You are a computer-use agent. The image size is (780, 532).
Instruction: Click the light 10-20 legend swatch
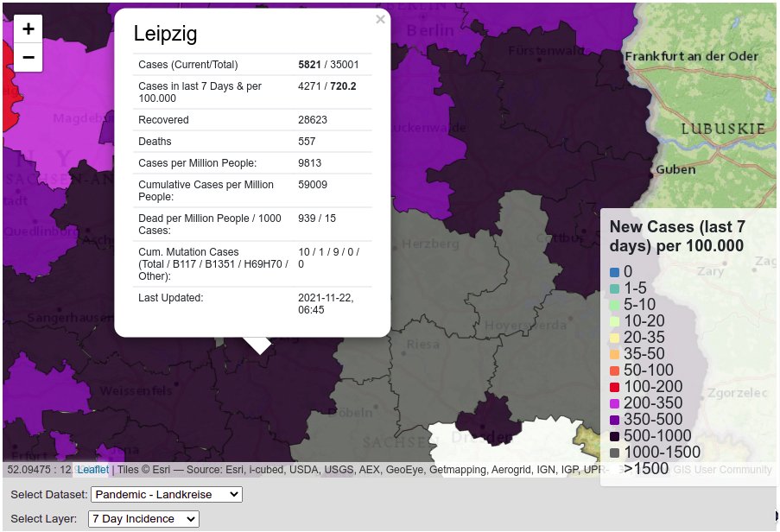point(614,321)
